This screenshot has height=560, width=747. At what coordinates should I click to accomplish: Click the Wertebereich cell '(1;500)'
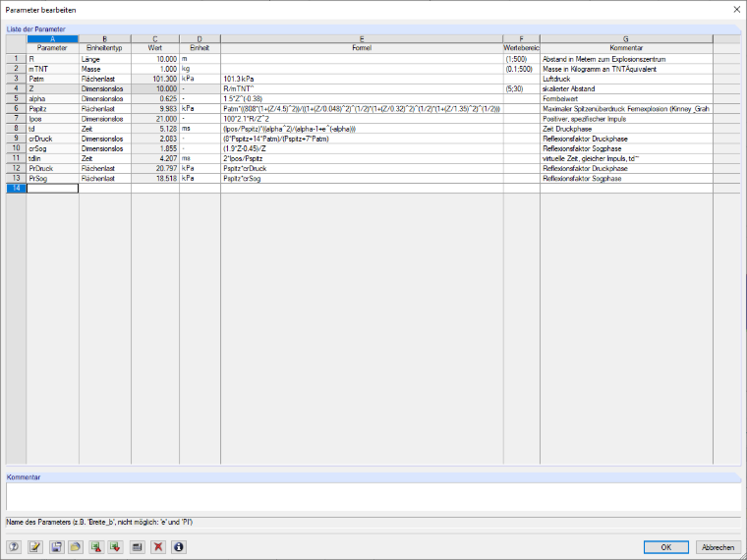522,60
